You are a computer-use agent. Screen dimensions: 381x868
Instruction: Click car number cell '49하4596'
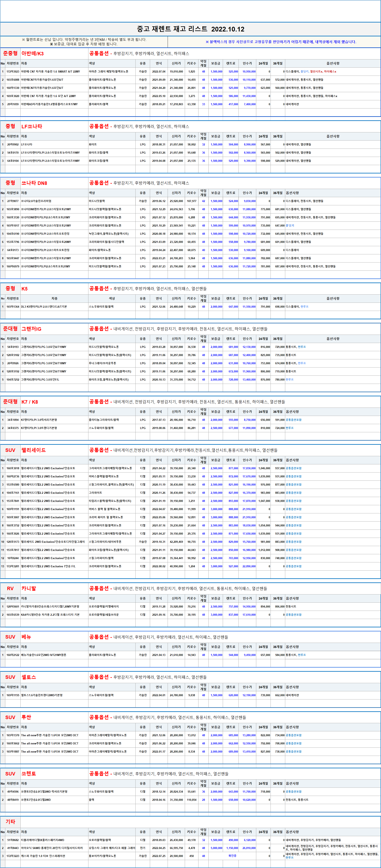(13, 792)
